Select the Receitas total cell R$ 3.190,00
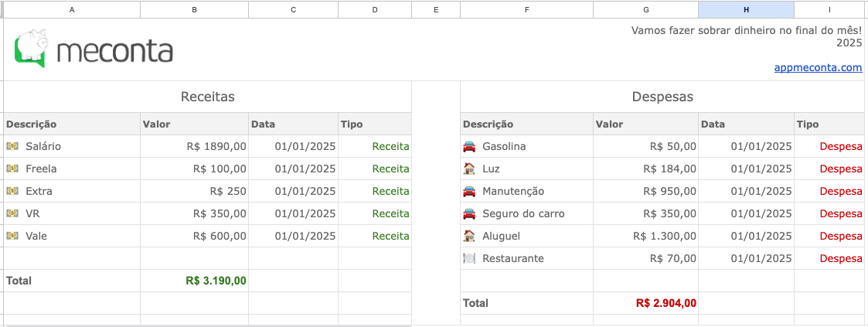Viewport: 868px width, 327px height. (x=216, y=281)
